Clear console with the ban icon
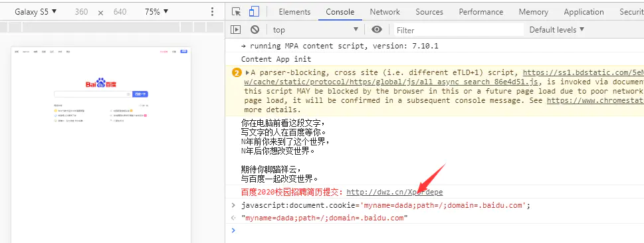 (x=255, y=30)
